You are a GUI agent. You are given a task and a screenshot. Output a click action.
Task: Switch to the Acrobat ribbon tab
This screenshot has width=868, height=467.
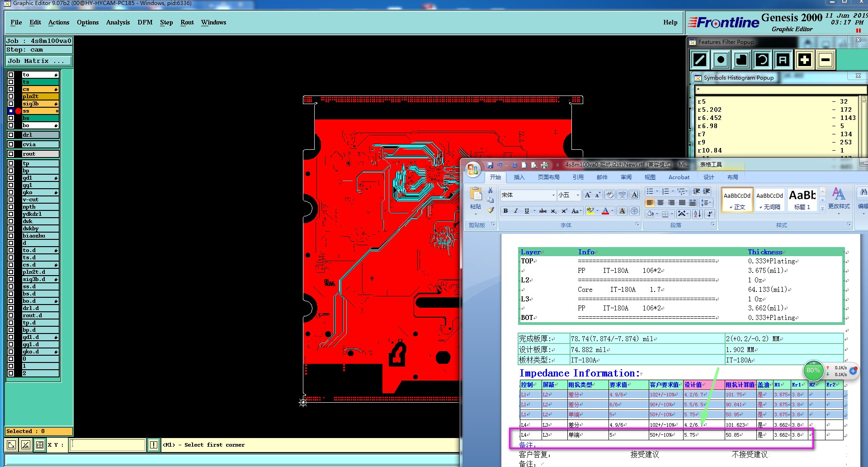(x=679, y=177)
